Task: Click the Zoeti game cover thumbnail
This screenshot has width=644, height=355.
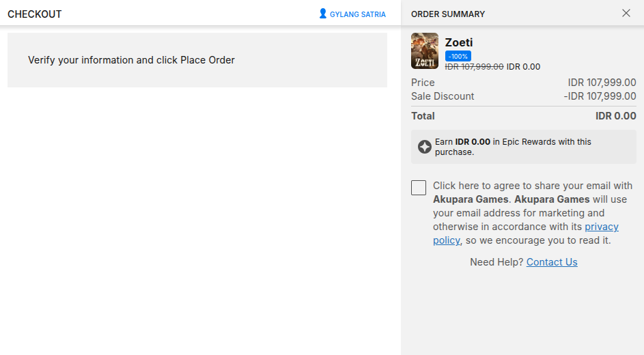Action: [425, 51]
